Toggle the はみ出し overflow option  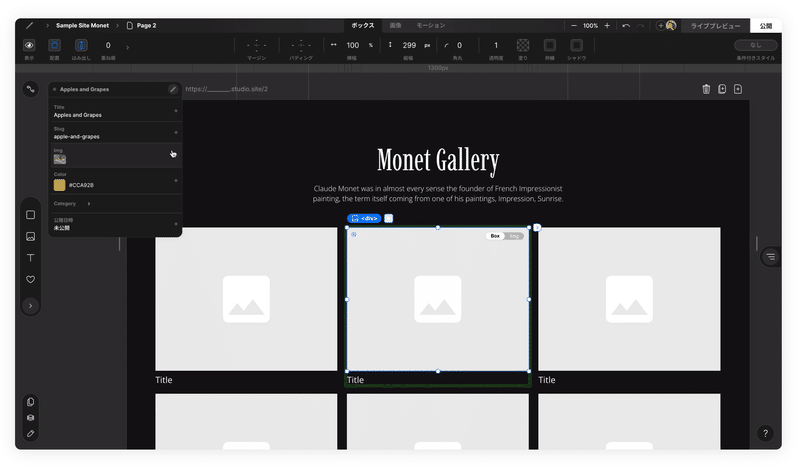[x=81, y=45]
